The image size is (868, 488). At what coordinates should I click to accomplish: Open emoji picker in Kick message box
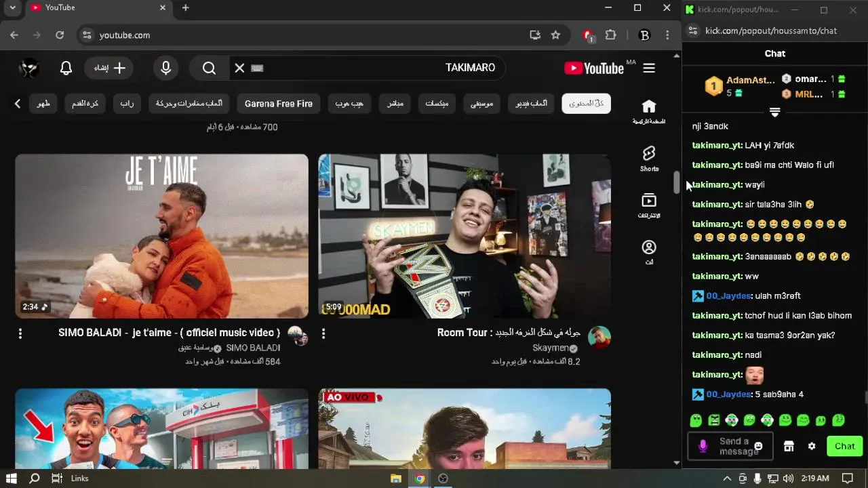[x=758, y=446]
